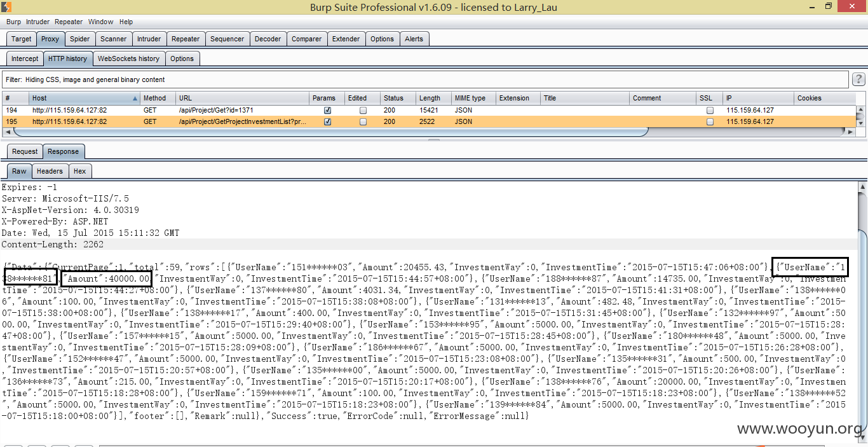Switch to the Target tab

21,39
